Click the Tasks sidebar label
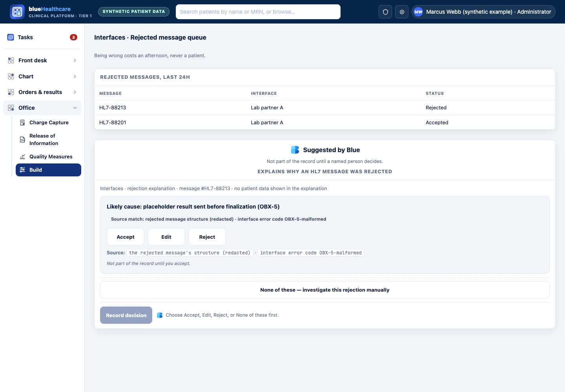Image resolution: width=565 pixels, height=392 pixels. [25, 37]
